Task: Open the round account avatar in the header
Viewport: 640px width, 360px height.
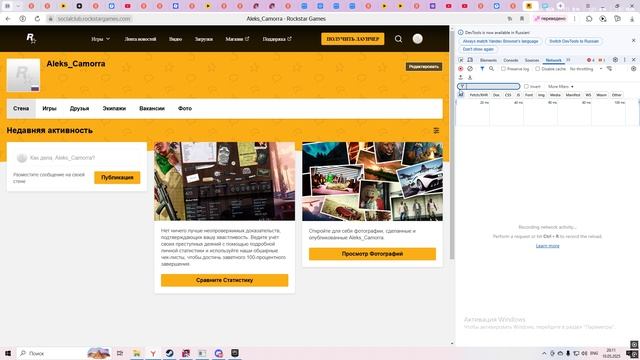Action: pos(417,39)
